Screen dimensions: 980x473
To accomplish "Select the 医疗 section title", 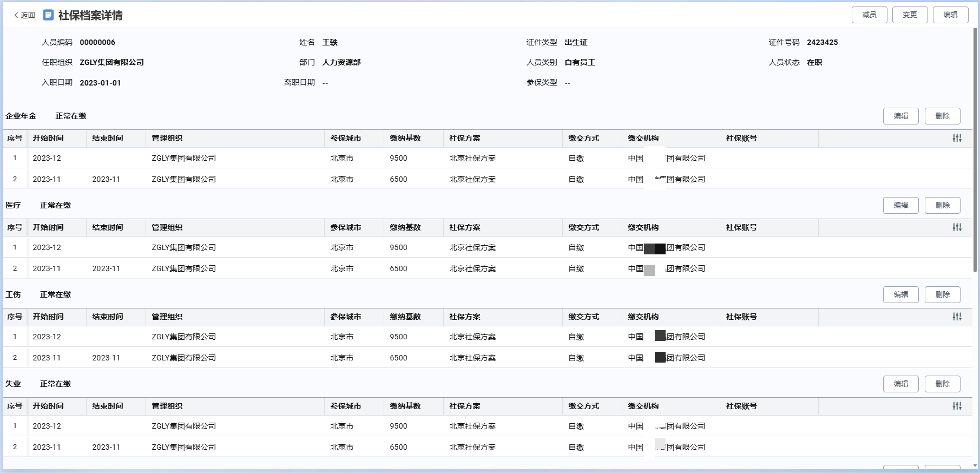I will coord(13,205).
